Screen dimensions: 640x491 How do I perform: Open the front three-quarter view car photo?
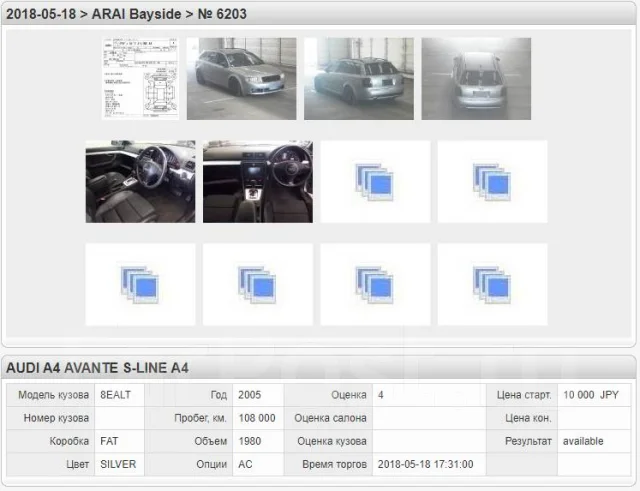tap(242, 79)
